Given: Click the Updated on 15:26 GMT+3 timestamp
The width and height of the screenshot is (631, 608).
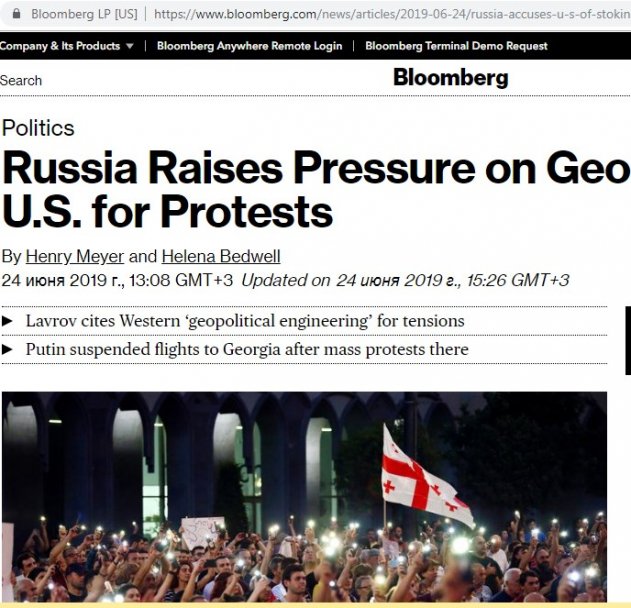Looking at the screenshot, I should 406,280.
